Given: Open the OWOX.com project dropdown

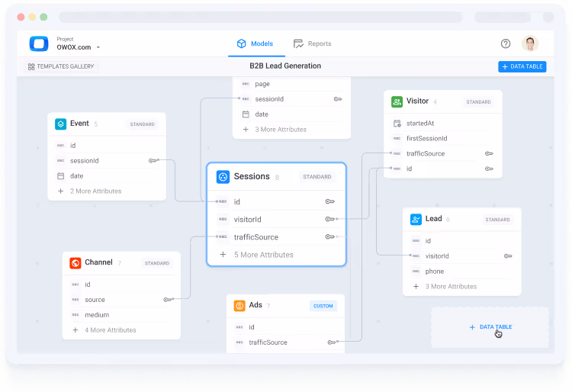Looking at the screenshot, I should pos(78,47).
